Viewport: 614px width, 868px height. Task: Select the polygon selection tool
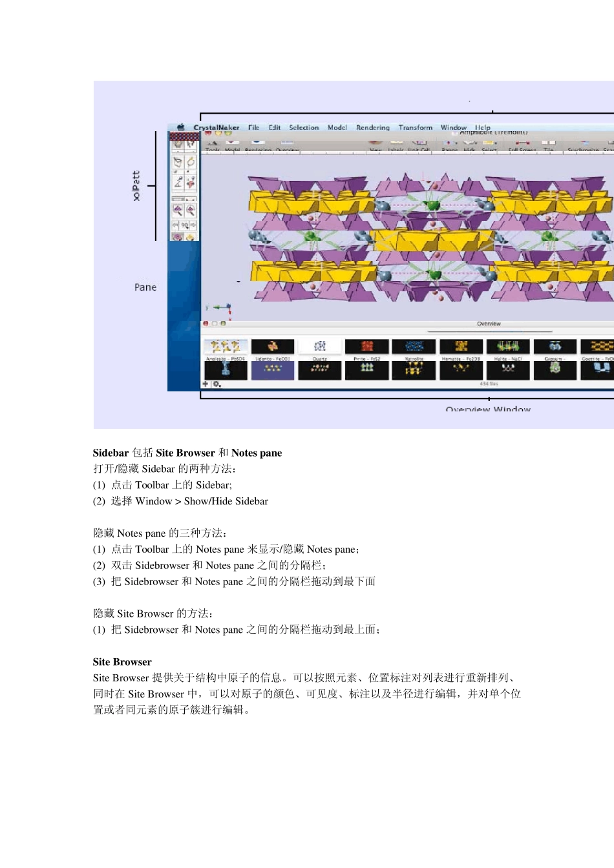coord(178,162)
